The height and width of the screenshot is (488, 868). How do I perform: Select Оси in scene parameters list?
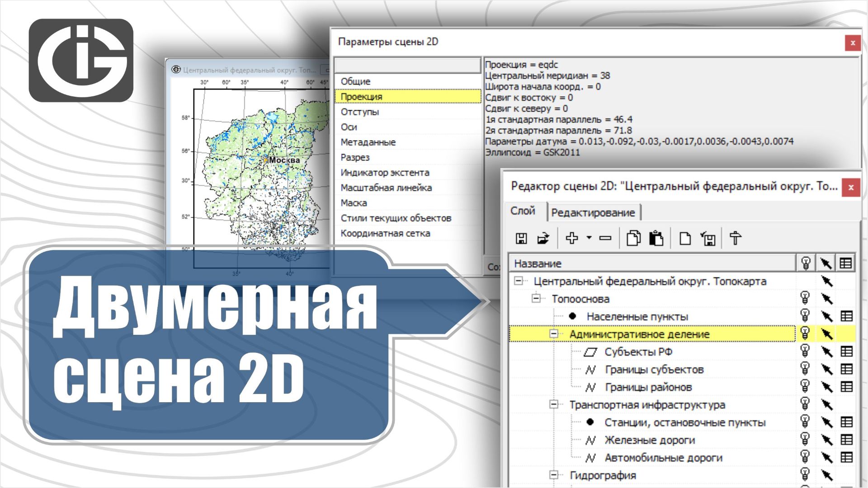[408, 127]
